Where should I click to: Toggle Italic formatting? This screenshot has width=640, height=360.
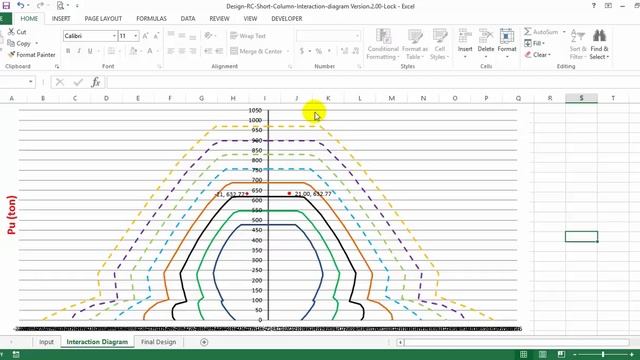[79, 51]
